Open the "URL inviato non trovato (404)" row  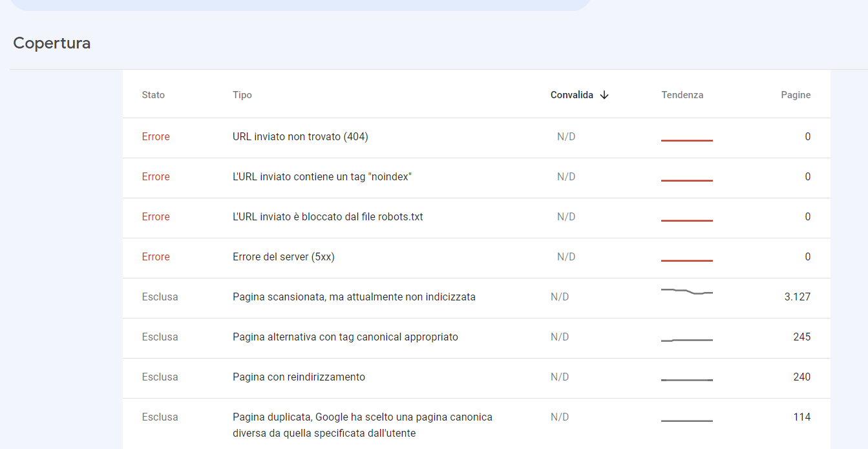301,137
